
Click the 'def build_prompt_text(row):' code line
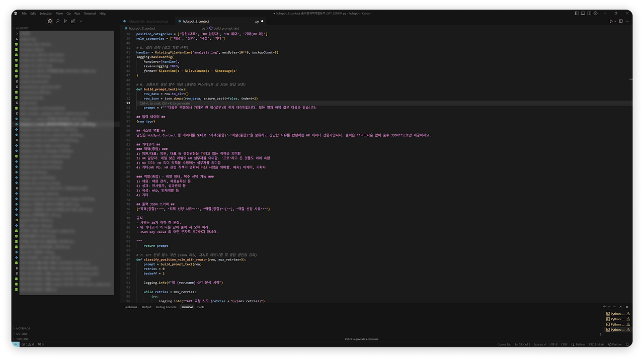[161, 89]
